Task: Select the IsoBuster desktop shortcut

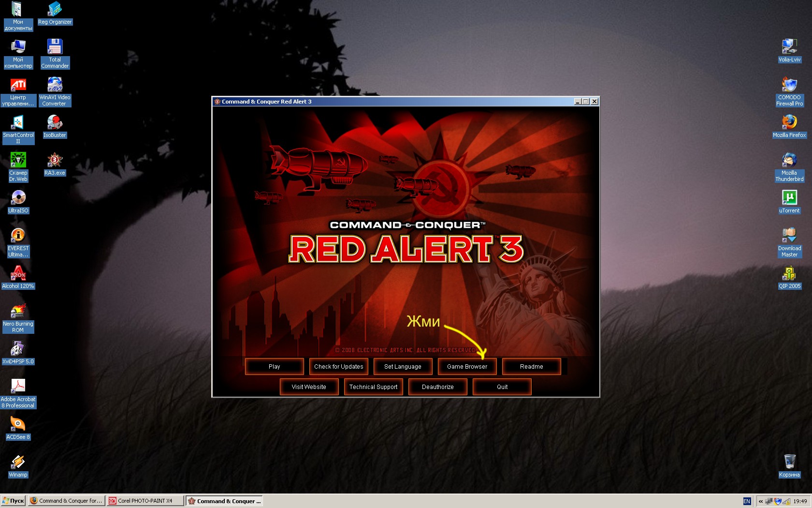Action: (x=55, y=126)
